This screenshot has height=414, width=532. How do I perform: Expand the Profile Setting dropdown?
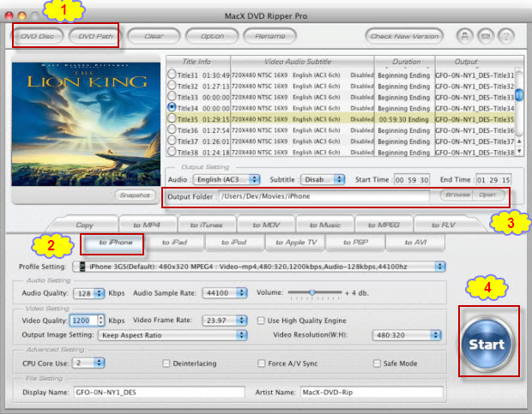[259, 267]
